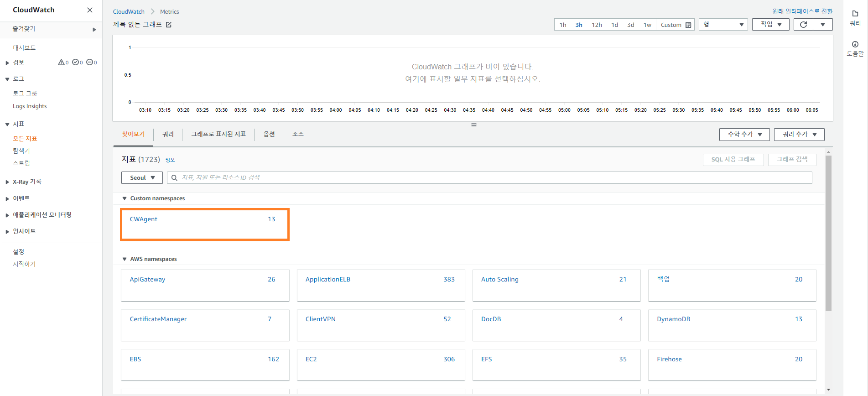Collapse the 지표 section in sidebar

click(7, 125)
